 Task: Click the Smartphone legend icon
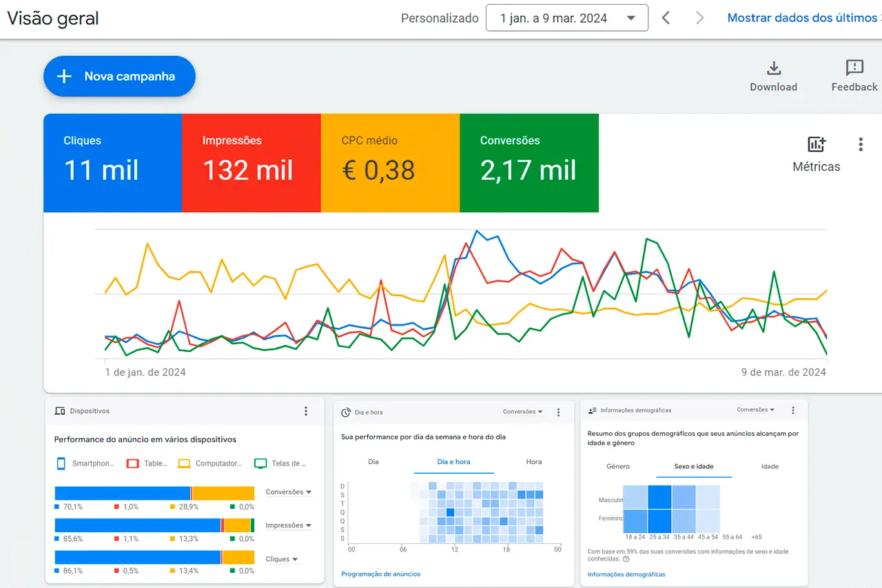(x=61, y=463)
